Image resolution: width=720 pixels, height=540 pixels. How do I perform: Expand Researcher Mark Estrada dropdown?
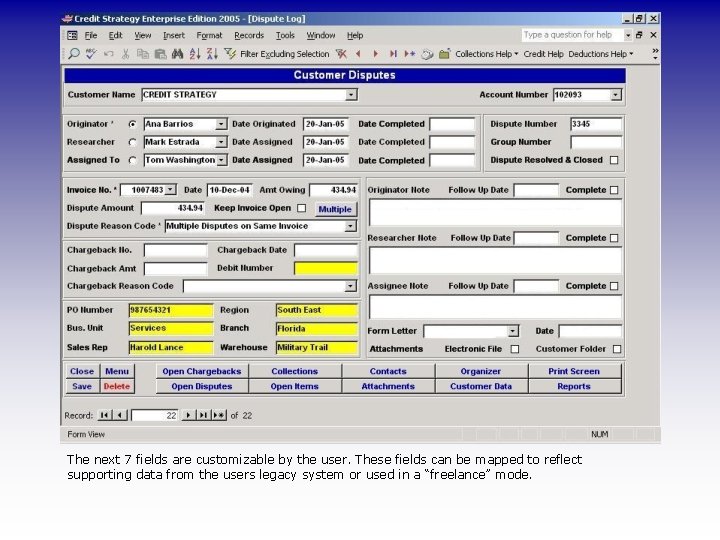pyautogui.click(x=221, y=142)
